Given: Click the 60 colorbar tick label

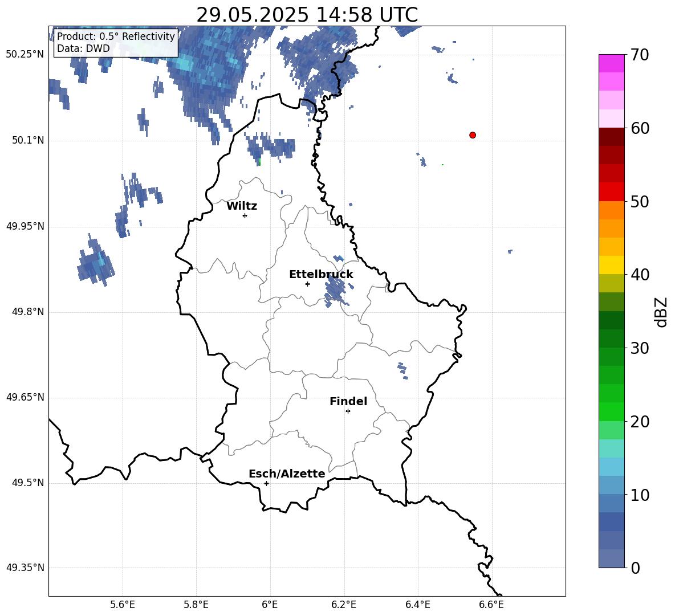Looking at the screenshot, I should [640, 128].
